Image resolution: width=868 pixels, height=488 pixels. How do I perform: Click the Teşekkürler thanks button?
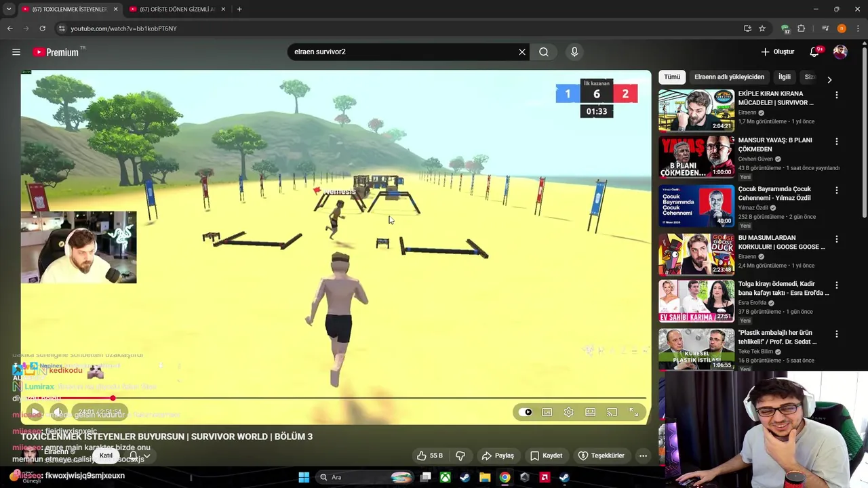[601, 455]
